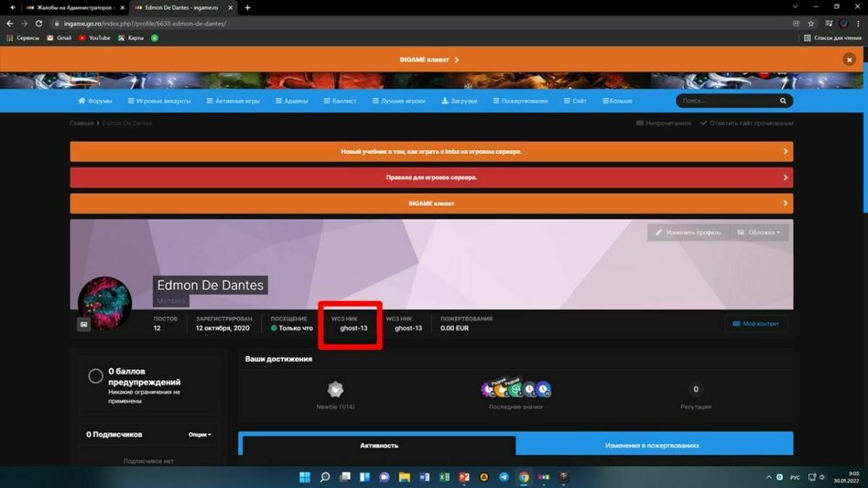Open the Банлист menu item
This screenshot has width=868, height=488.
point(340,101)
